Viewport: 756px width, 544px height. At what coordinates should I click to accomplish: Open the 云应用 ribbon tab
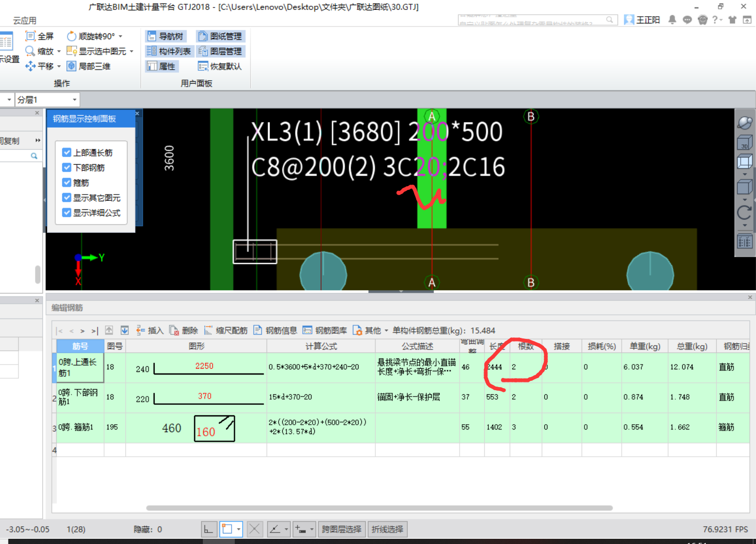[25, 20]
